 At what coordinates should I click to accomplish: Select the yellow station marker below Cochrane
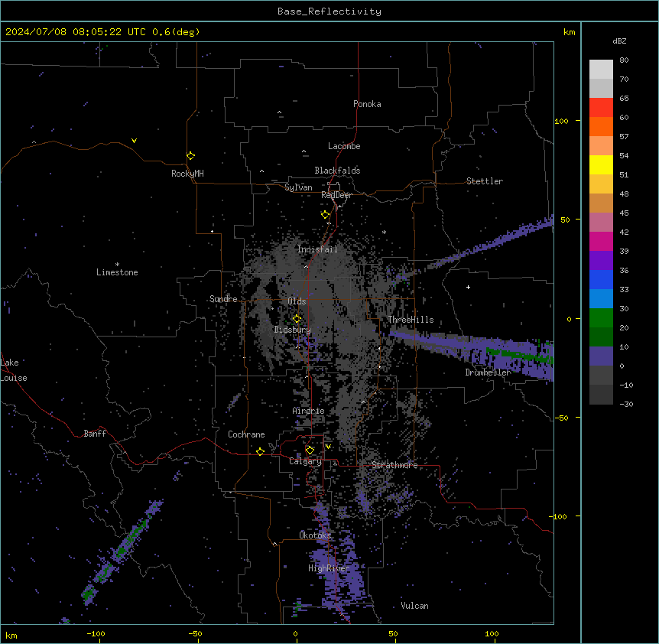[x=260, y=451]
